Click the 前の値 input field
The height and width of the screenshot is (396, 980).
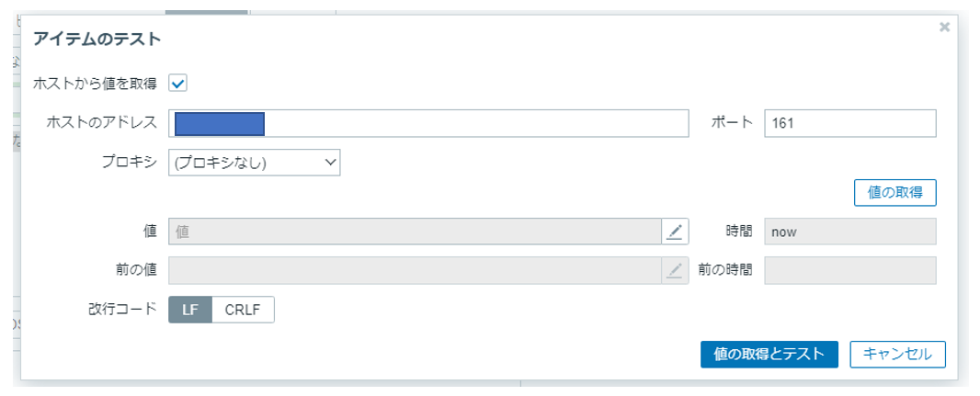click(415, 270)
